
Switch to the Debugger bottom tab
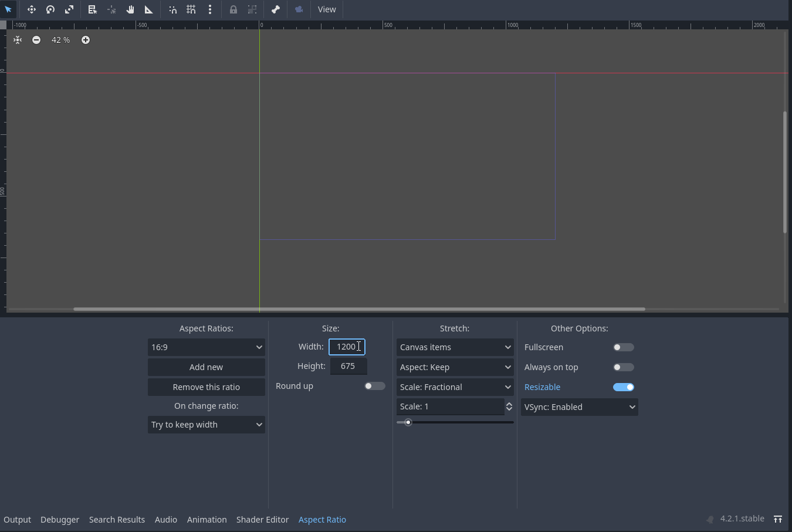point(60,520)
